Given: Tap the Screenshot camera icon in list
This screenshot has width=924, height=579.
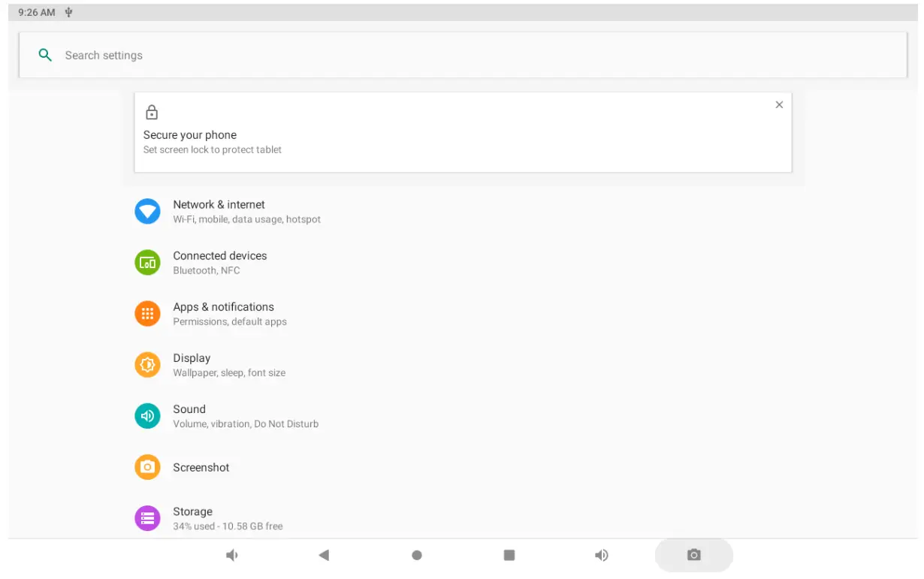Looking at the screenshot, I should (147, 467).
